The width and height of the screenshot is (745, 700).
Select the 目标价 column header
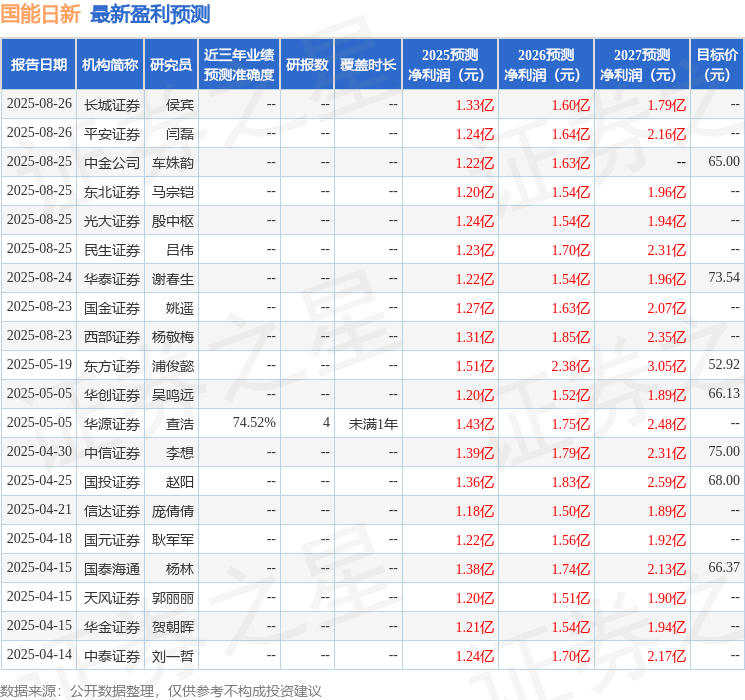(x=717, y=65)
